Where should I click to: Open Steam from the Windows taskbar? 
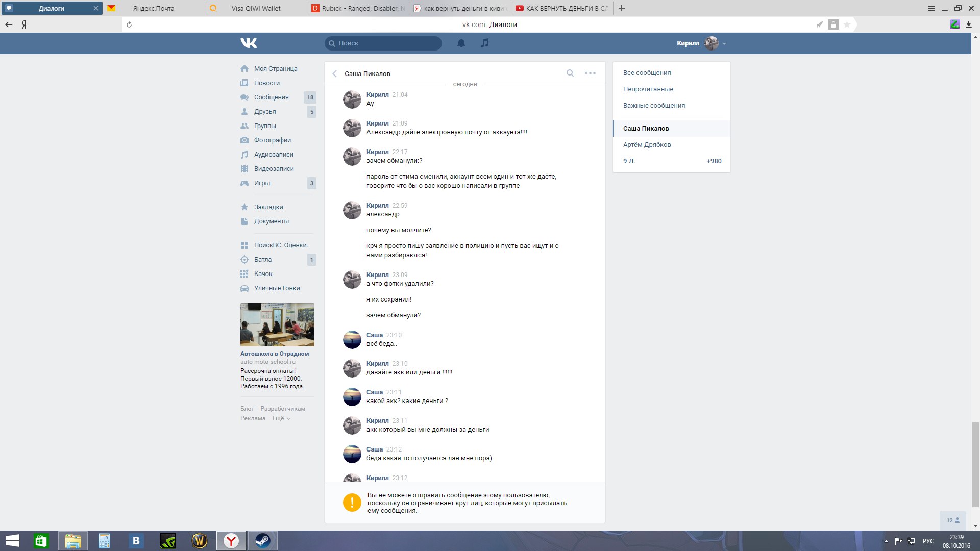click(x=263, y=541)
